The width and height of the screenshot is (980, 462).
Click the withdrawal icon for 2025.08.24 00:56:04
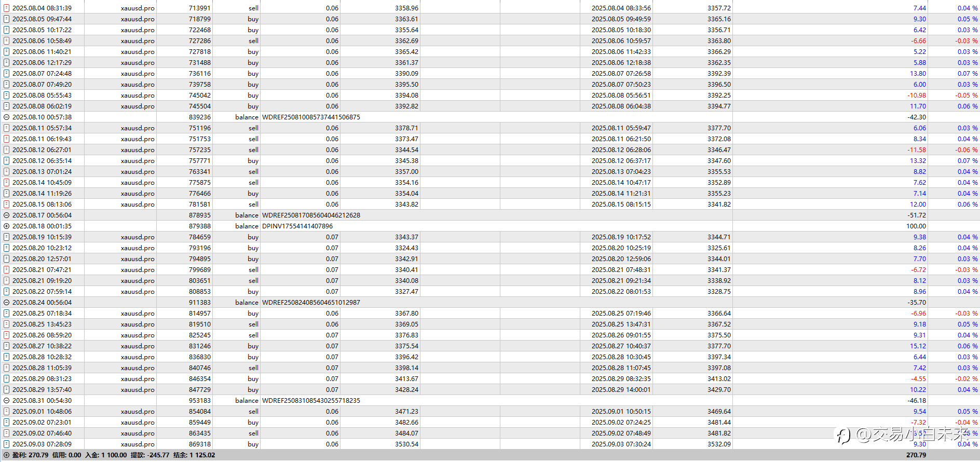tap(7, 302)
